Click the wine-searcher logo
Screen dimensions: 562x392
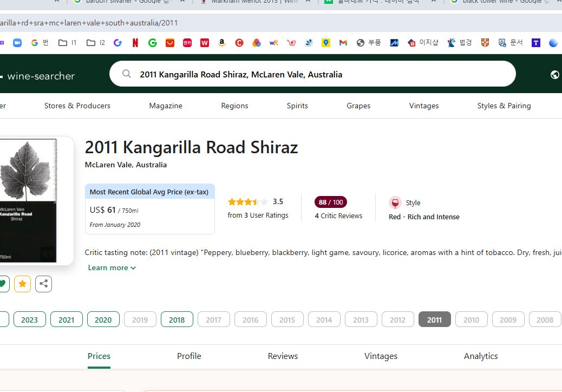coord(37,76)
